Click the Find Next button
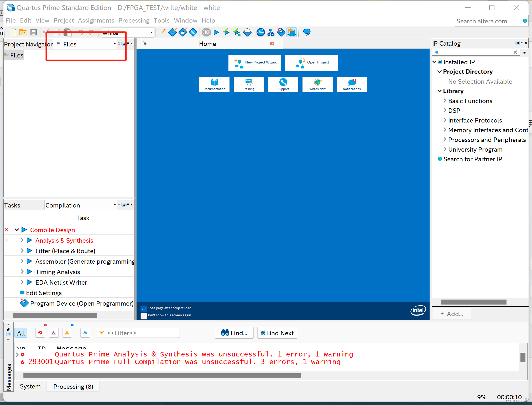Image resolution: width=532 pixels, height=405 pixels. pos(277,333)
